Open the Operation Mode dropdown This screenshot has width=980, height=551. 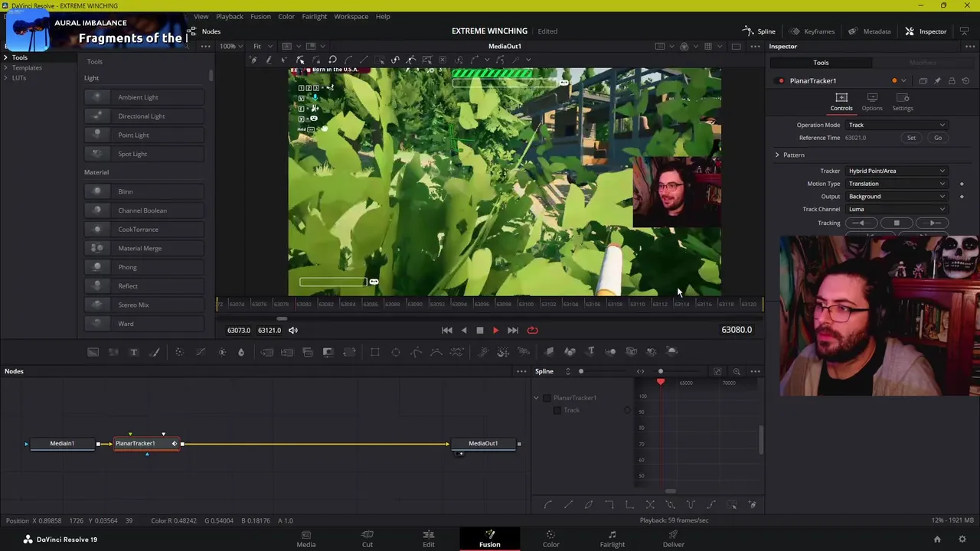896,126
